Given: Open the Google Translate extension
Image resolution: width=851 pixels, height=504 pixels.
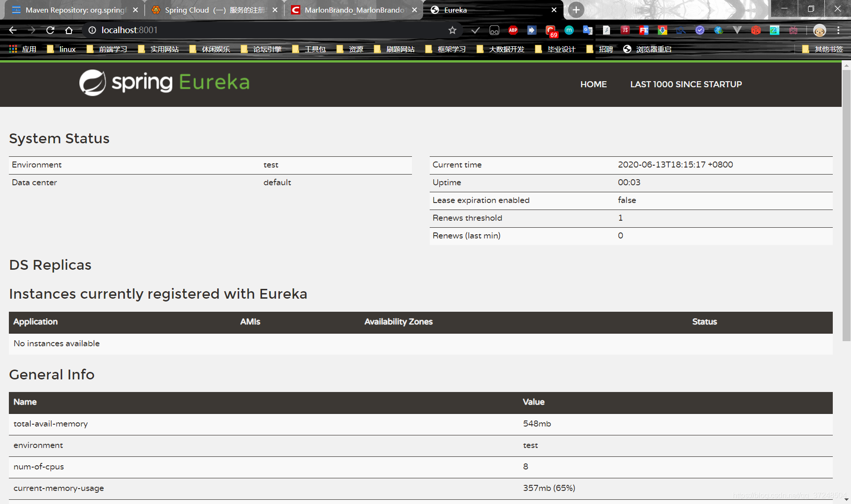Looking at the screenshot, I should point(588,30).
